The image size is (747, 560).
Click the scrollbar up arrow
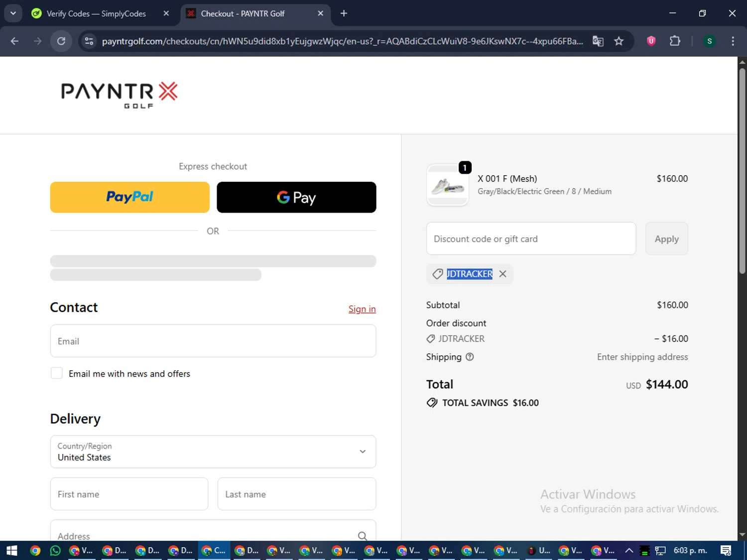(x=742, y=62)
